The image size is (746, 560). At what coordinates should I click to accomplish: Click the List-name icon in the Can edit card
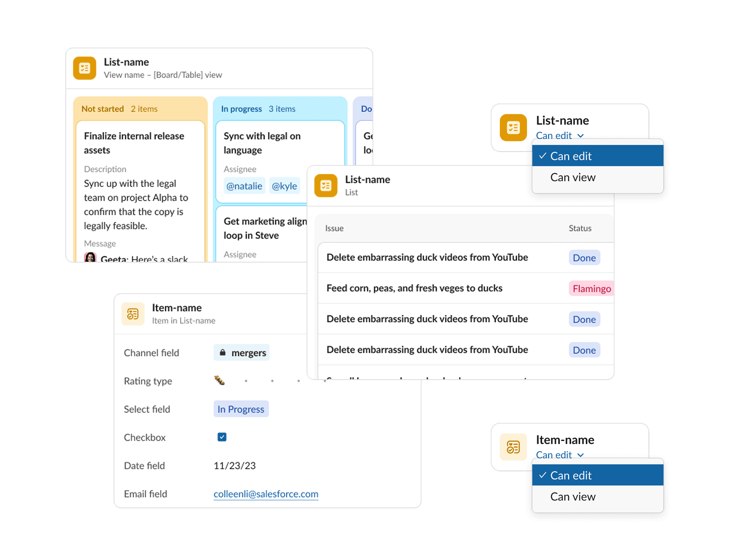[513, 128]
